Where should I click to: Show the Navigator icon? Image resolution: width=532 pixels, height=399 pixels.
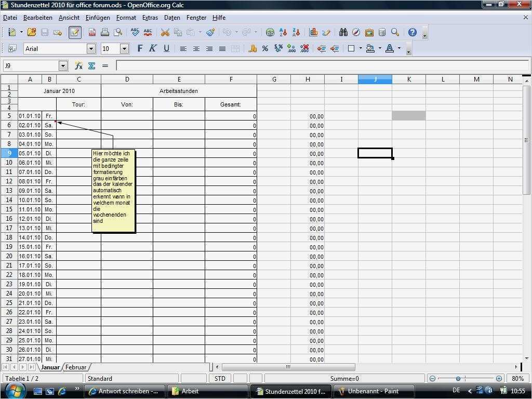click(x=355, y=32)
